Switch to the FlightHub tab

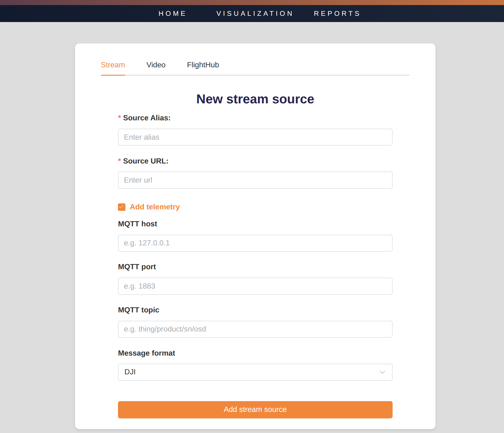[x=203, y=65]
